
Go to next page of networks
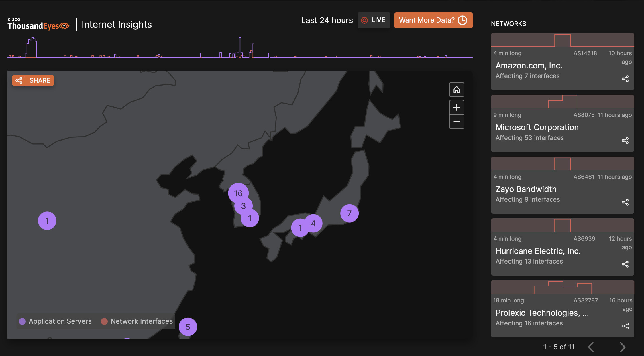[623, 347]
